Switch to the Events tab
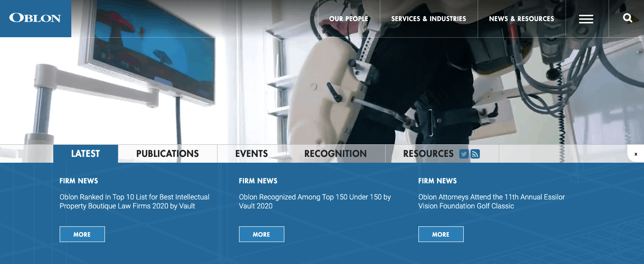644x264 pixels. [252, 154]
